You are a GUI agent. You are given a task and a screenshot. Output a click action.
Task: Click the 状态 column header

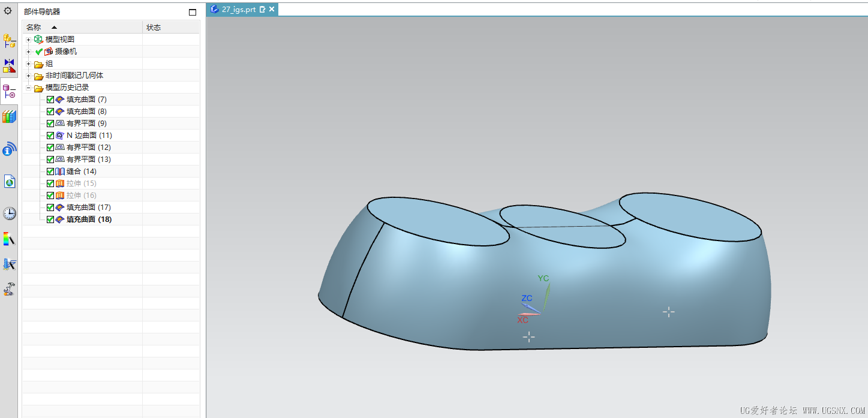(171, 28)
